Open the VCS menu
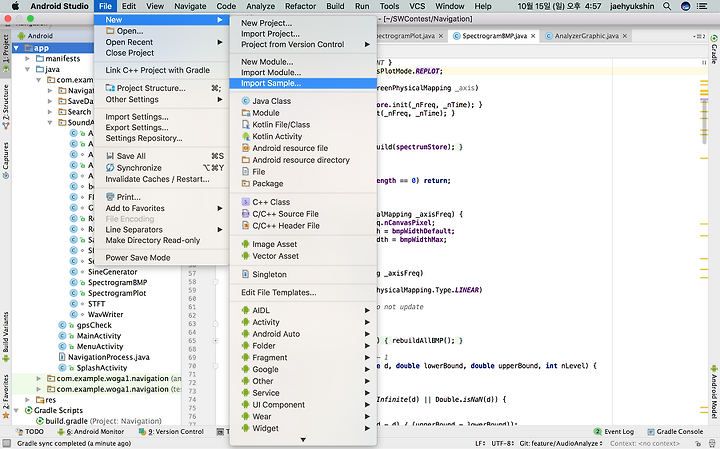The height and width of the screenshot is (449, 720). (x=417, y=6)
